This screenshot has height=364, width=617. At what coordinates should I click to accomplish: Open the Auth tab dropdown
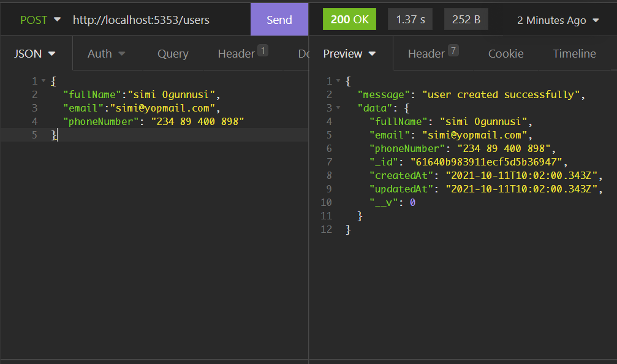click(106, 53)
